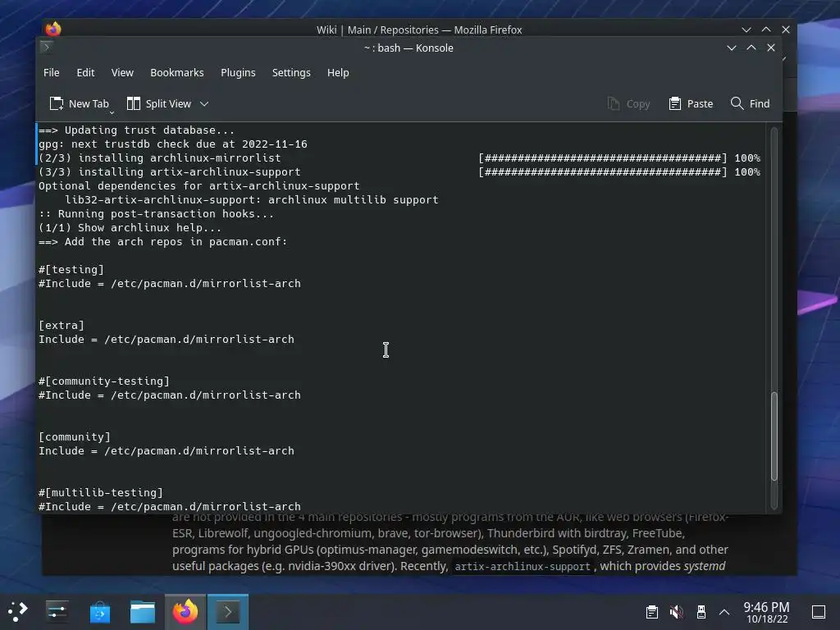This screenshot has width=840, height=630.
Task: Click the Konsole taskbar icon
Action: click(228, 611)
